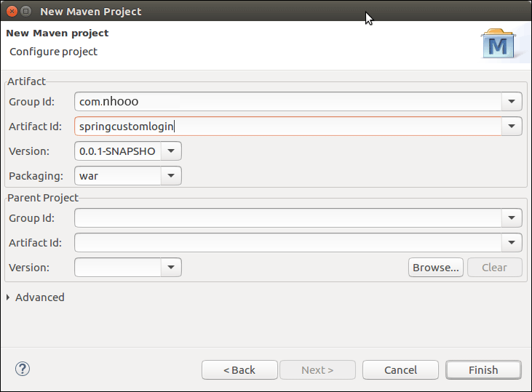Close the New Maven Project dialog

(x=9, y=11)
